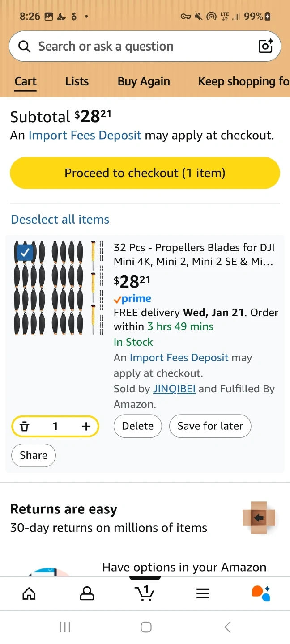Tap the search or ask a question field
Image resolution: width=290 pixels, height=644 pixels.
pyautogui.click(x=134, y=46)
